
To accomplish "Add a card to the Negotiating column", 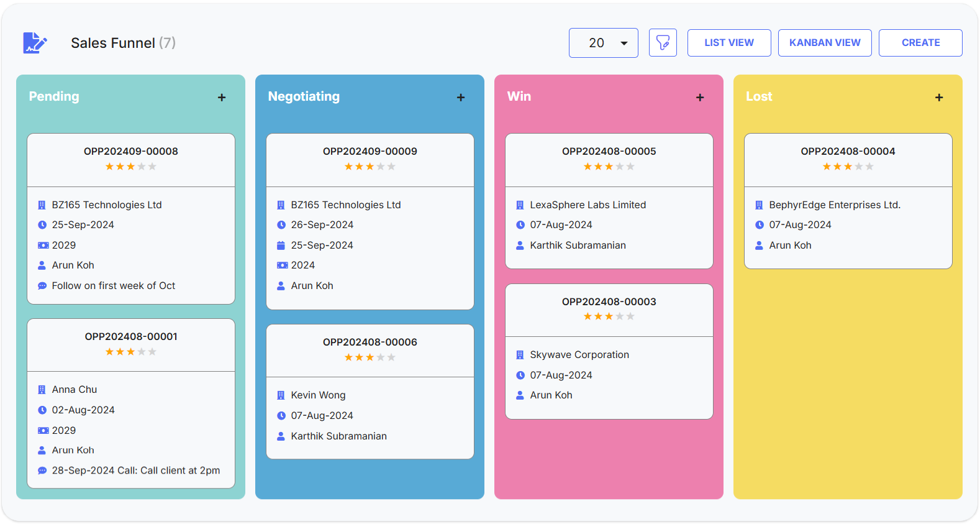I will (461, 98).
